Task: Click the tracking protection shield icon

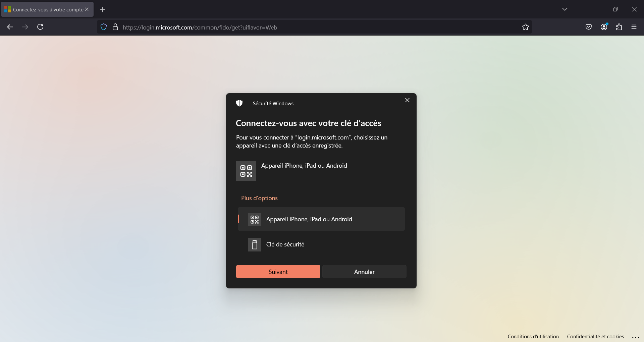Action: click(x=104, y=27)
